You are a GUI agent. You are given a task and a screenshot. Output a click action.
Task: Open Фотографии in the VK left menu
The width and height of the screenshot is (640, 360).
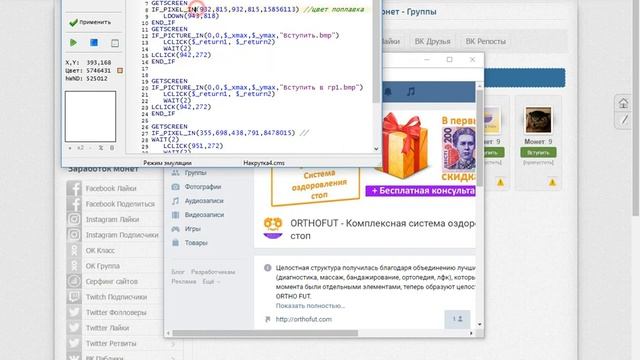pos(202,187)
